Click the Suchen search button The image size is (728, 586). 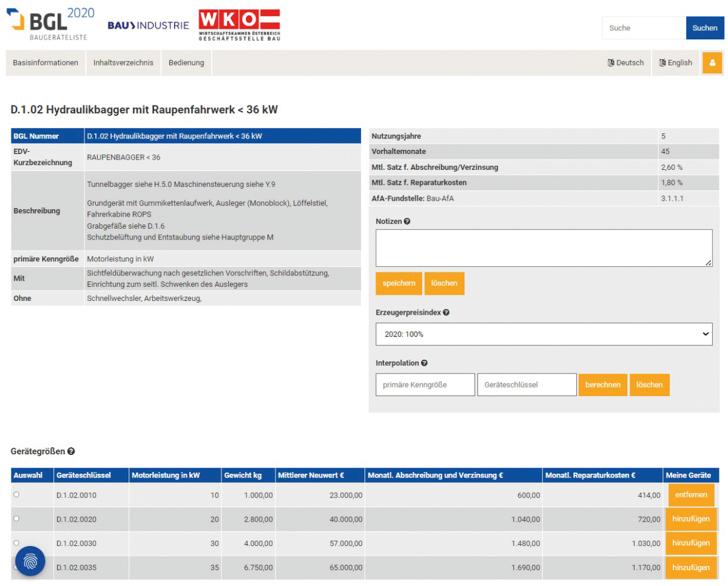tap(704, 28)
